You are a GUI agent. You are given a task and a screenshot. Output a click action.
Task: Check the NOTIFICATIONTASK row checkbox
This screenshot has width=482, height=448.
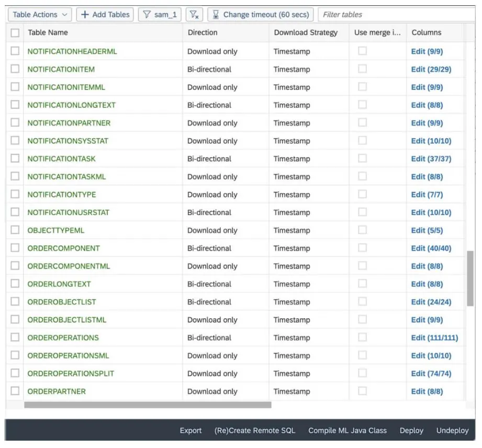pyautogui.click(x=15, y=158)
